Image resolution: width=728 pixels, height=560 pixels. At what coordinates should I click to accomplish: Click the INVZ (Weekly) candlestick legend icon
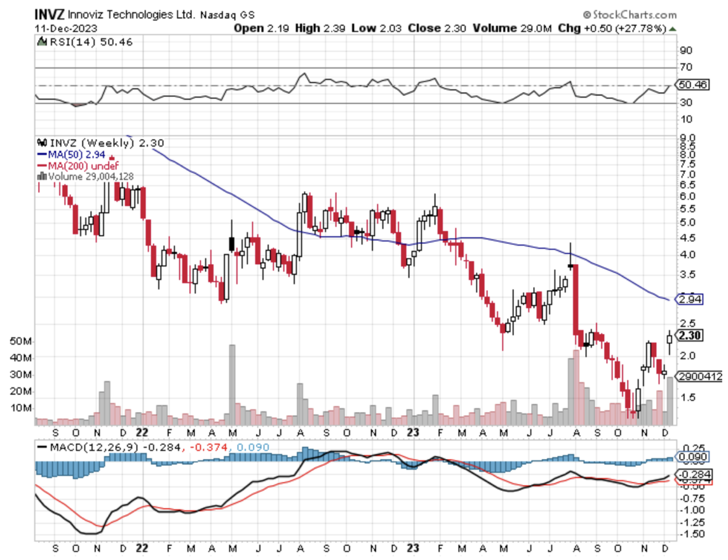(43, 143)
